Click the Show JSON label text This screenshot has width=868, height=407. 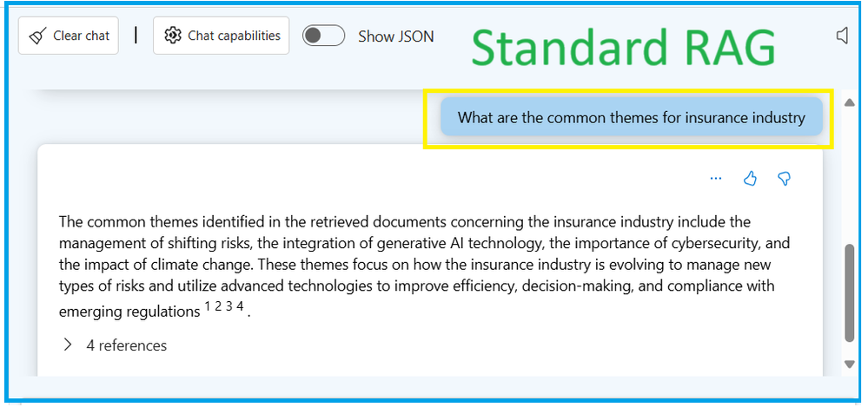point(396,36)
